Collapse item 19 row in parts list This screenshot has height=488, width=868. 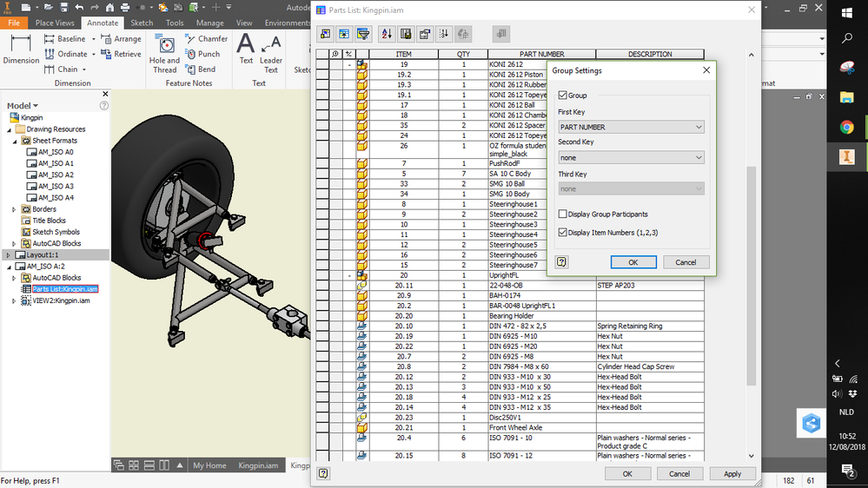[x=349, y=65]
